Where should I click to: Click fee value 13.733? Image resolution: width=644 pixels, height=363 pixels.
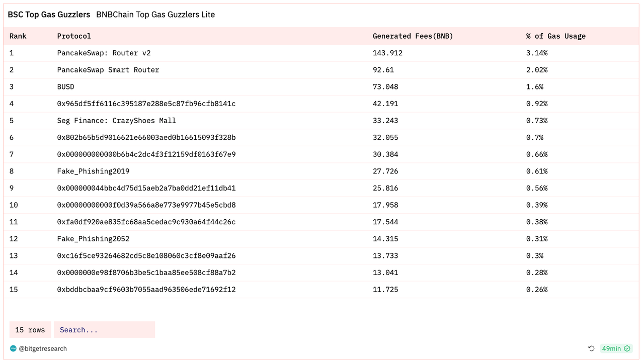(385, 255)
